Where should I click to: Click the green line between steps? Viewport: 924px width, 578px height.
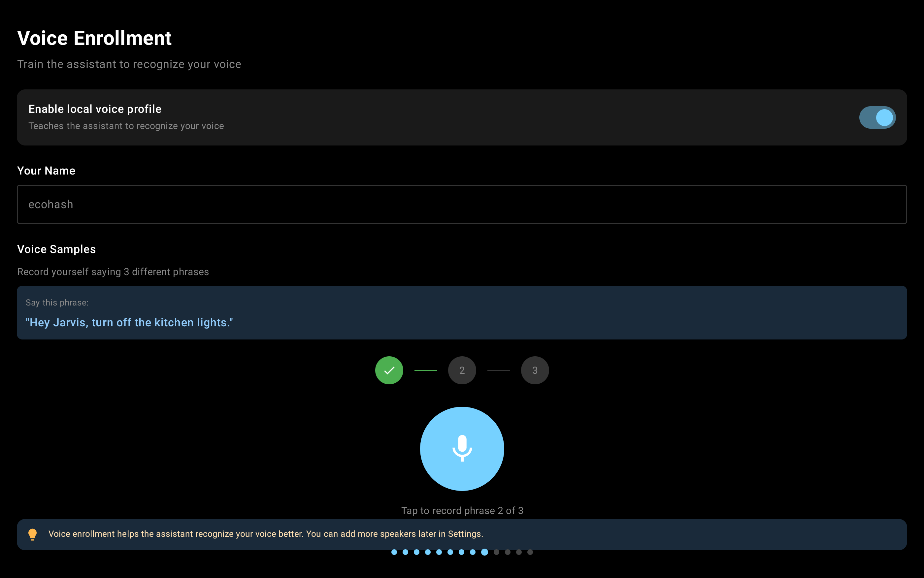pos(425,370)
